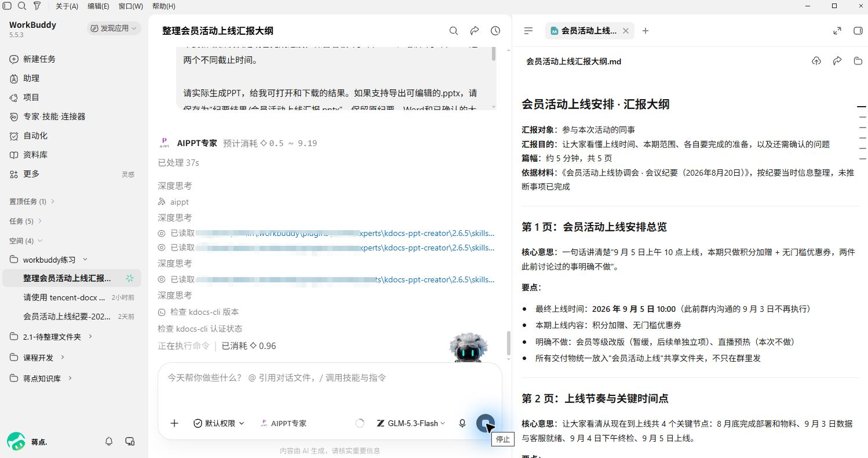This screenshot has height=458, width=868.
Task: Open conversation history clock icon
Action: 495,31
